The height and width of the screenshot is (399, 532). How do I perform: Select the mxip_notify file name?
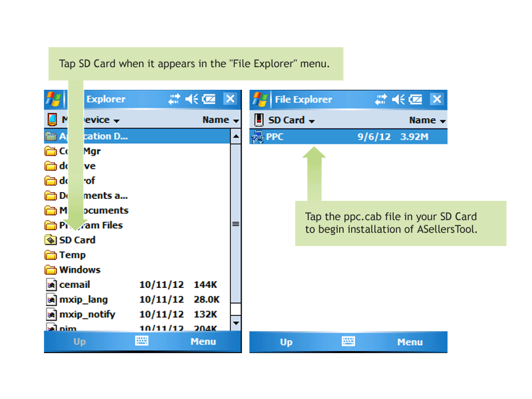coord(87,315)
